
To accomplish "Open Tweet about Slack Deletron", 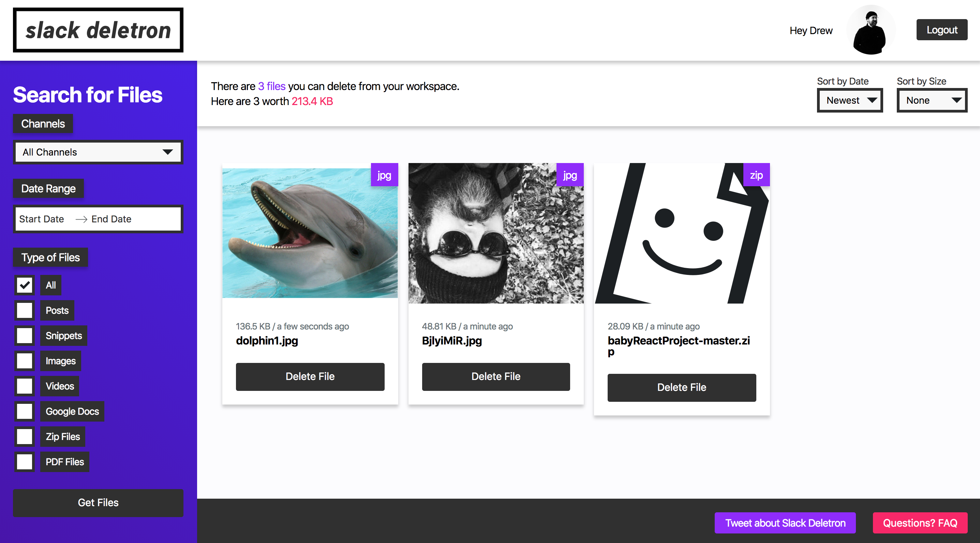I will pyautogui.click(x=785, y=523).
